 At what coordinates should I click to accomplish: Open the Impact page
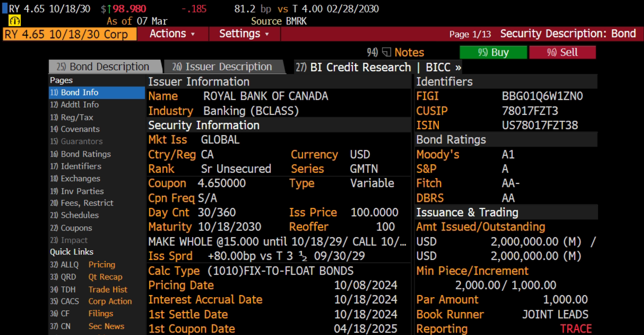tap(69, 240)
